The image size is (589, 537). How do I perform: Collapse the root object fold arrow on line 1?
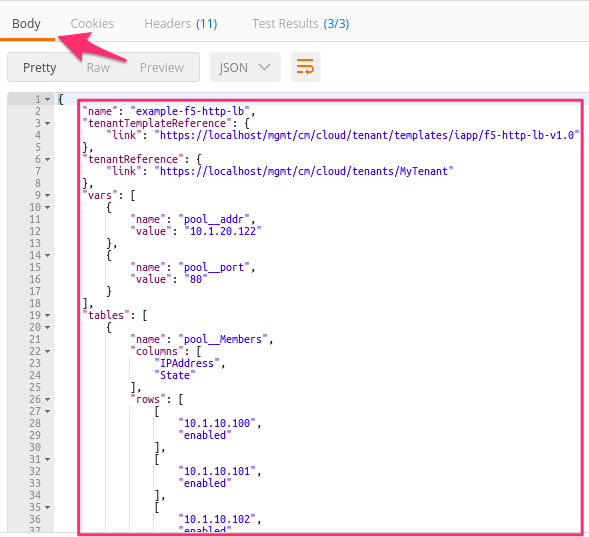point(48,100)
